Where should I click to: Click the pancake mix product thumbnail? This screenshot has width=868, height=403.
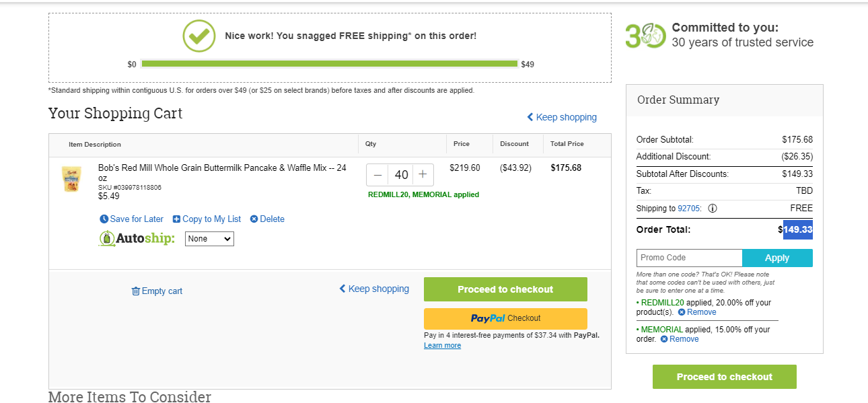[71, 179]
